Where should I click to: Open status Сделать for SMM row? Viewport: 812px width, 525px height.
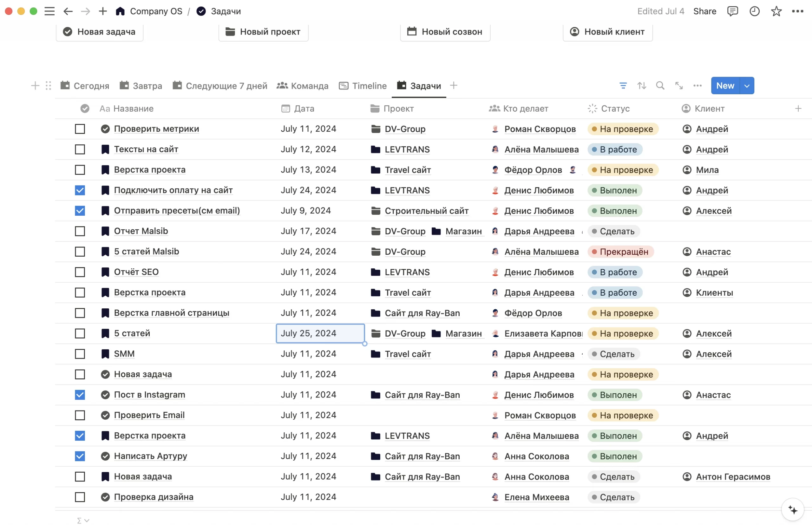click(614, 354)
